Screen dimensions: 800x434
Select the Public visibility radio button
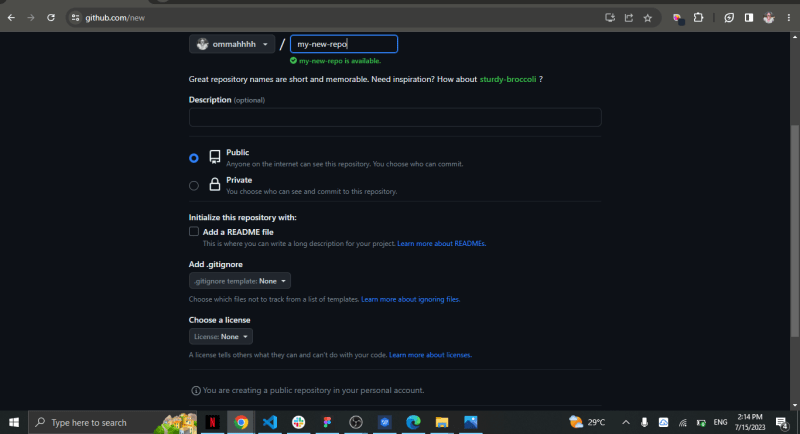pyautogui.click(x=194, y=158)
